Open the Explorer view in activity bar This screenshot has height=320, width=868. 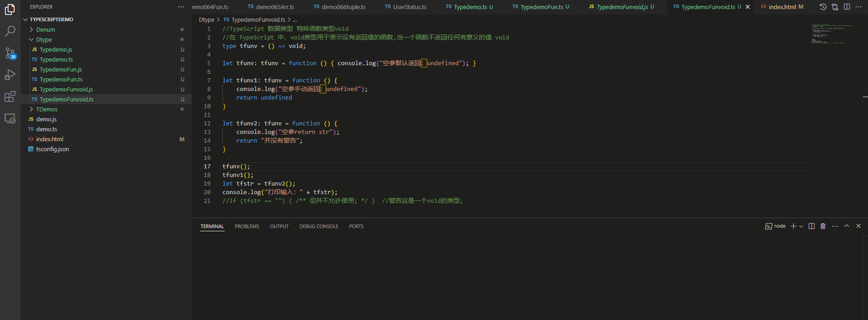[10, 9]
